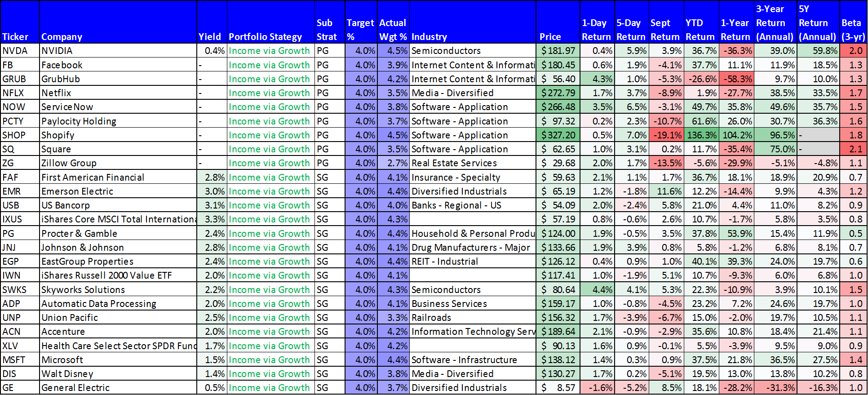Screen dimensions: 868x395
Task: Click the MSFT ticker cell
Action: (20, 360)
